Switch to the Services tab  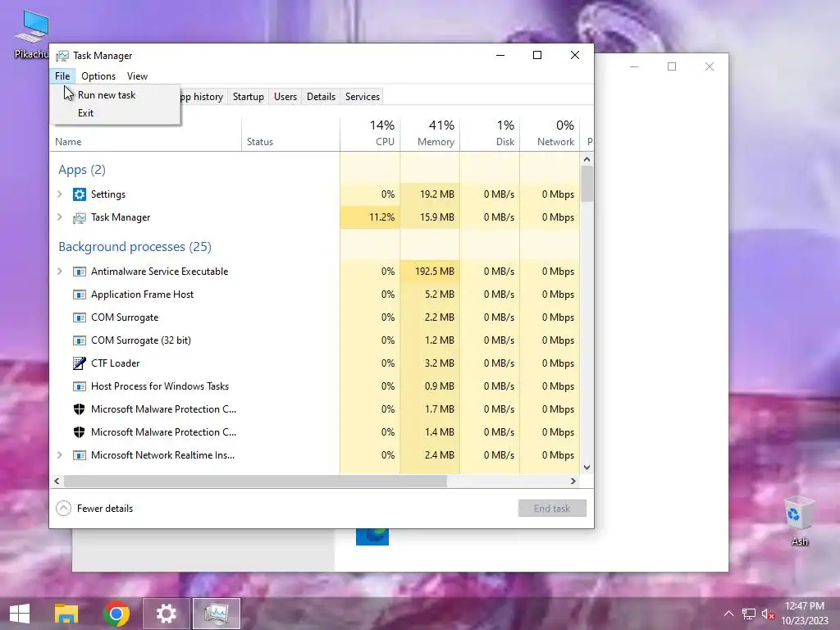coord(363,97)
